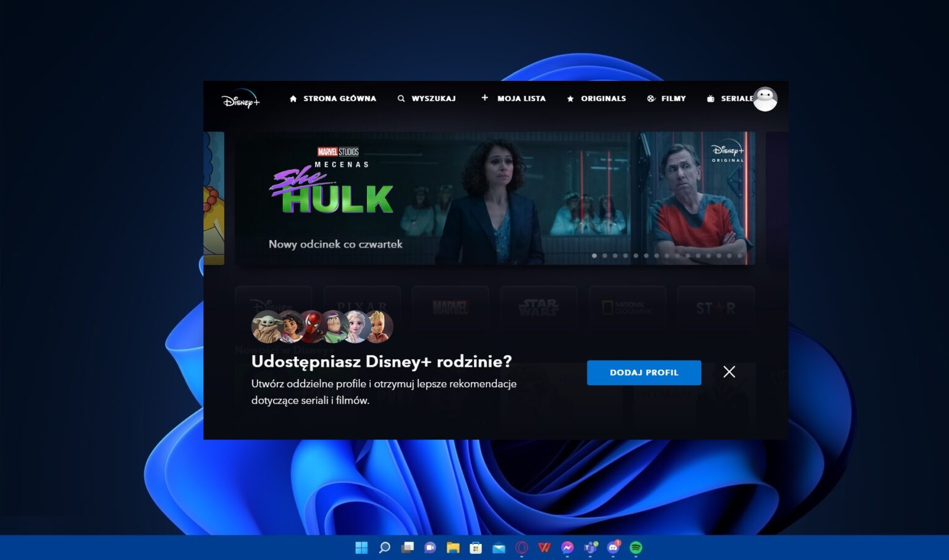
Task: Open File Explorer from the taskbar
Action: (453, 548)
